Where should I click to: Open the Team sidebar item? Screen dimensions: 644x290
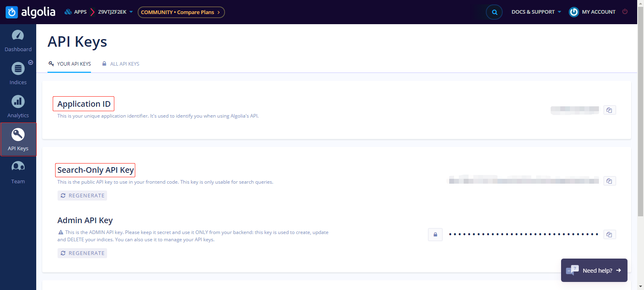coord(18,173)
